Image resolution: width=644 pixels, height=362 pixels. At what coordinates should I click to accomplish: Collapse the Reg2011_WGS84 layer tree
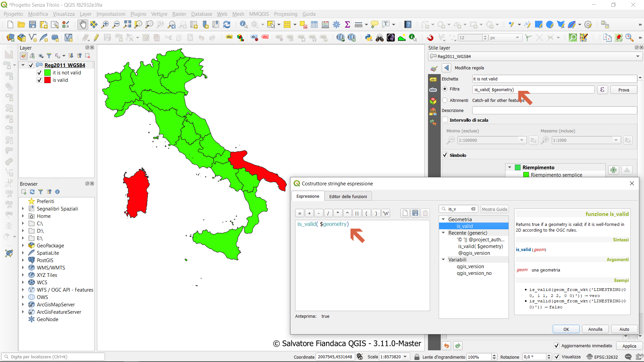23,65
